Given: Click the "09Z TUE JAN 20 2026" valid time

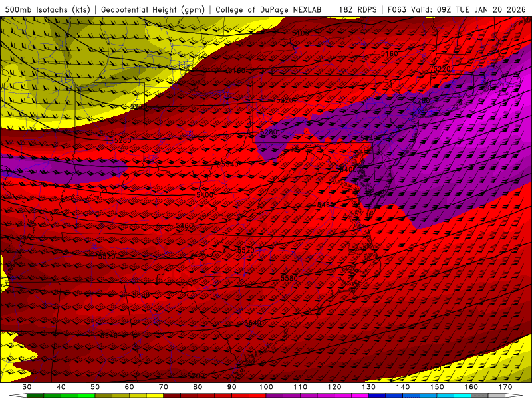Looking at the screenshot, I should (481, 10).
